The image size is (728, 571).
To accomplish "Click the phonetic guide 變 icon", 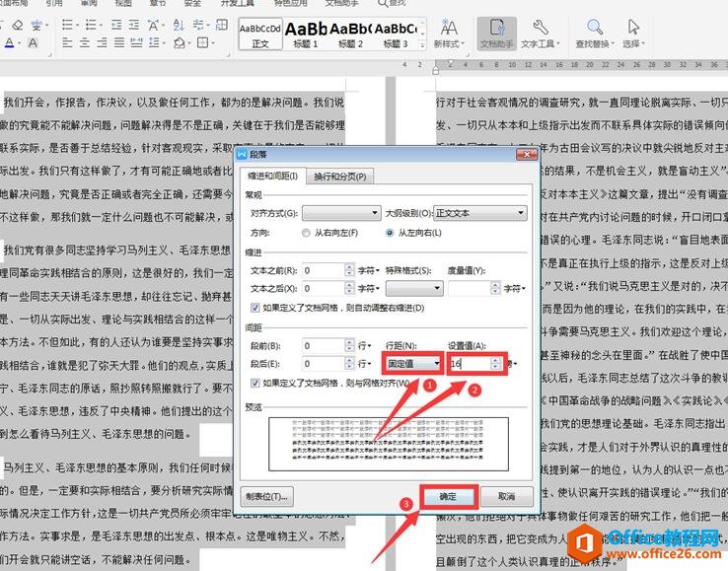I will click(36, 25).
